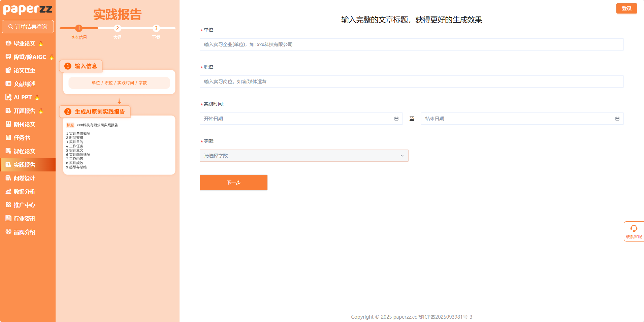Click the 降重/降AIGC sidebar icon

(8, 57)
